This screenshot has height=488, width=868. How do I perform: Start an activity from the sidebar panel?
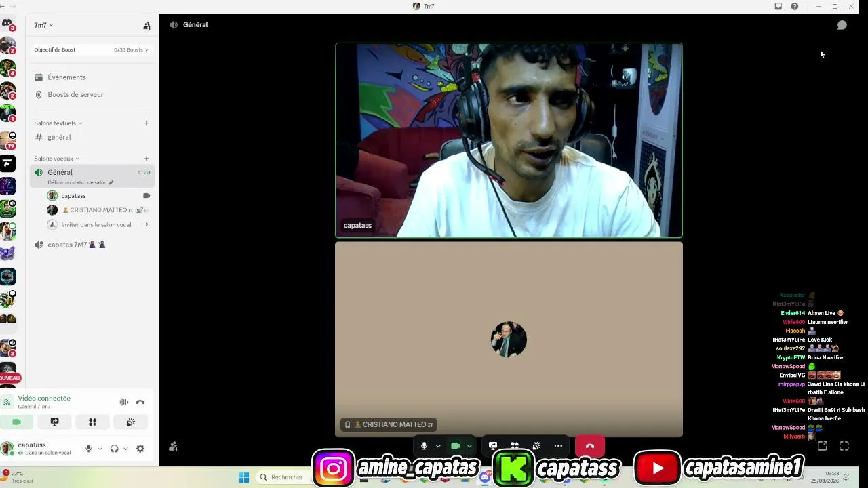[x=93, y=422]
